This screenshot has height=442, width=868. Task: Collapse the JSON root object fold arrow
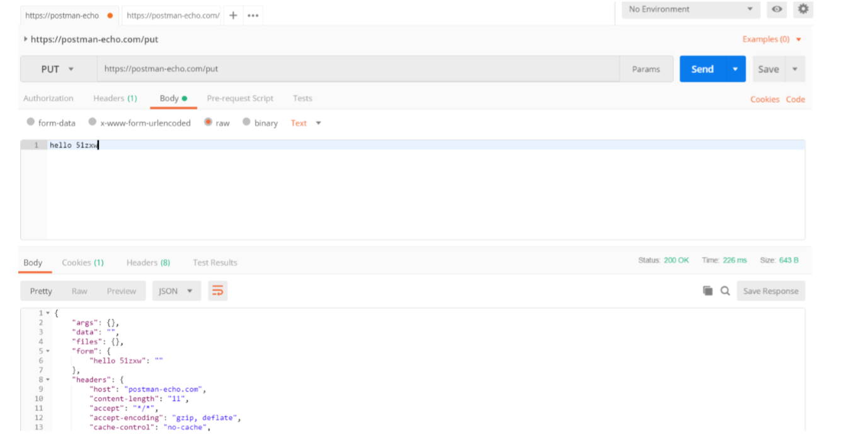click(48, 313)
